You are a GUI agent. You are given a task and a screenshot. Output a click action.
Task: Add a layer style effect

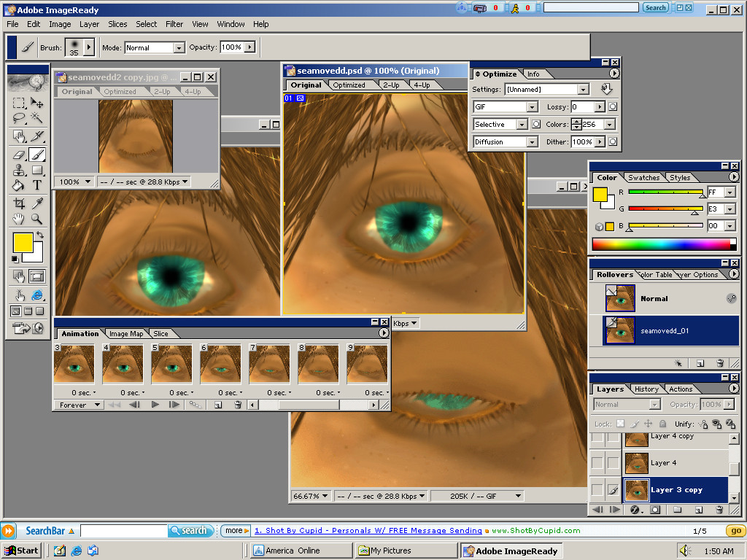point(636,510)
